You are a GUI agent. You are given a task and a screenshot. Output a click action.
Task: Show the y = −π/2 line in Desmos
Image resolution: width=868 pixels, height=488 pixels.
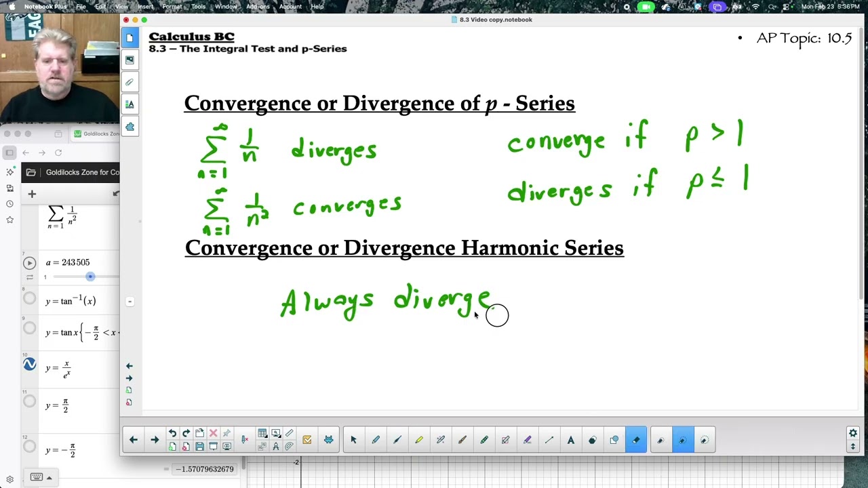(x=29, y=447)
